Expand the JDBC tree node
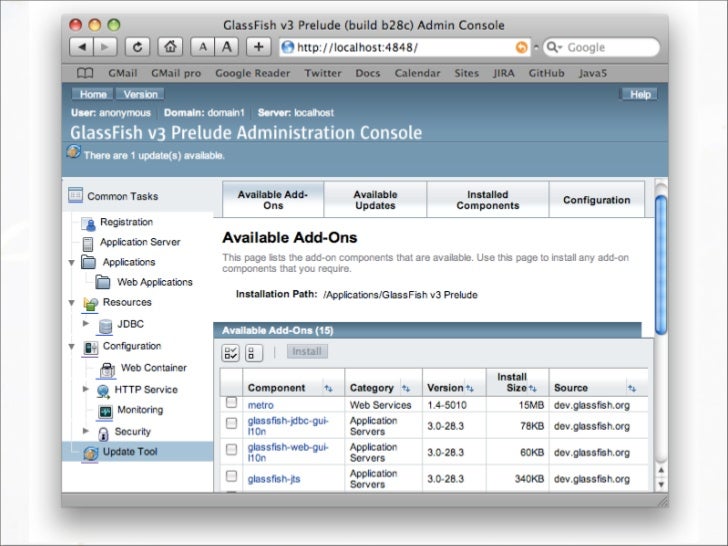 pos(85,323)
